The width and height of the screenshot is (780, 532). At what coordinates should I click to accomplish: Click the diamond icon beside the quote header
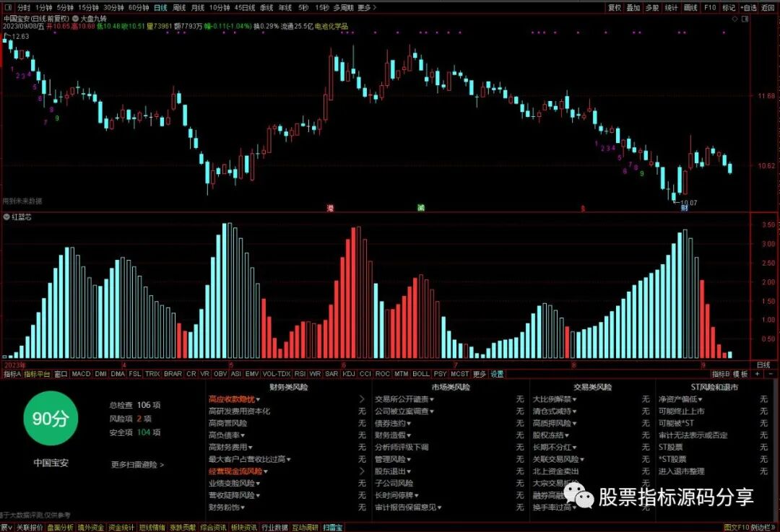[734, 18]
